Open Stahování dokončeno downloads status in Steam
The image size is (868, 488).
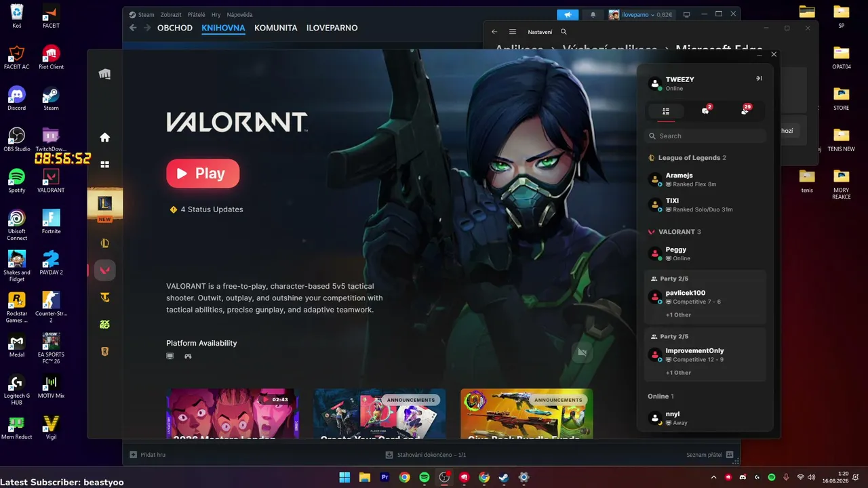(x=425, y=455)
